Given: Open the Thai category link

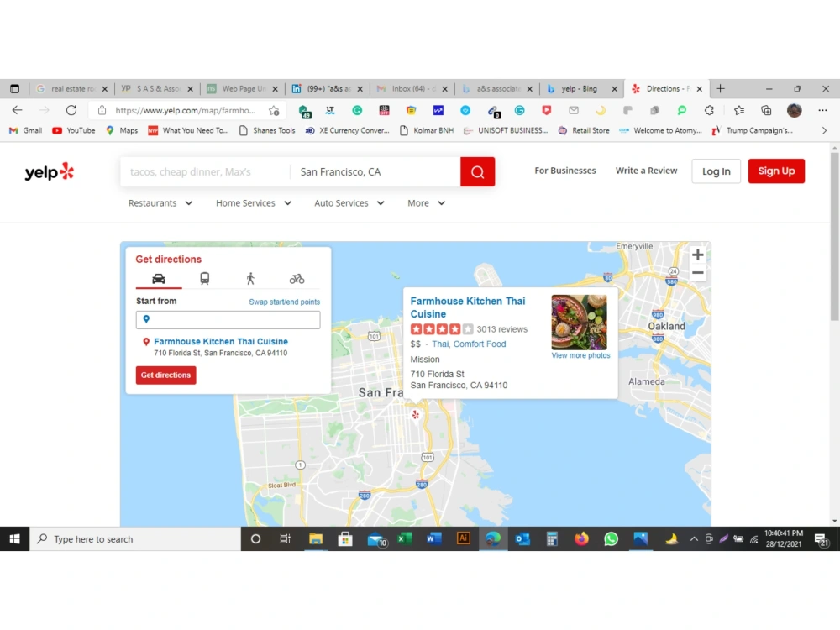Looking at the screenshot, I should point(440,344).
